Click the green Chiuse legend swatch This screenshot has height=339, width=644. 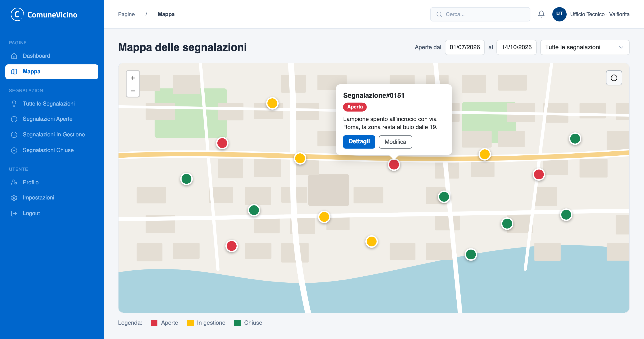click(x=237, y=323)
